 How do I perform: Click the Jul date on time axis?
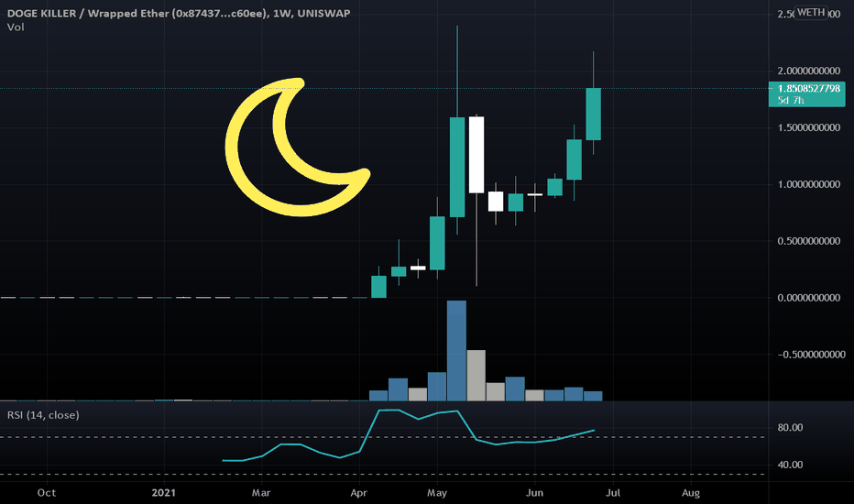pyautogui.click(x=613, y=493)
